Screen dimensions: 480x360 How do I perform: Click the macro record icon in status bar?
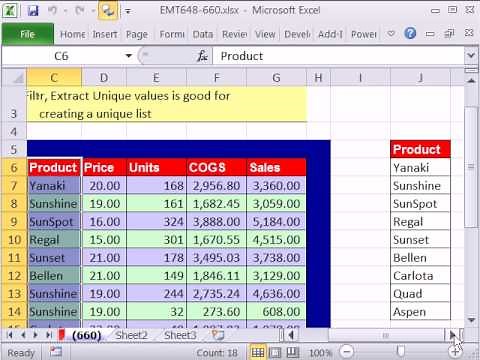(56, 351)
